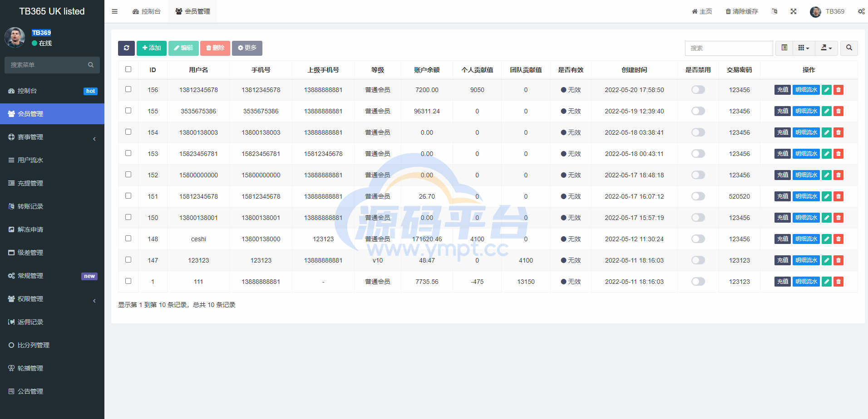Viewport: 868px width, 419px height.
Task: Expand the 赛事管理 sidebar menu
Action: click(x=52, y=137)
